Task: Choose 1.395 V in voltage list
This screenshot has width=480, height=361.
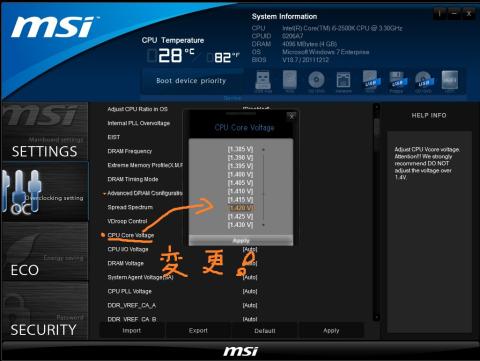Action: [x=240, y=166]
